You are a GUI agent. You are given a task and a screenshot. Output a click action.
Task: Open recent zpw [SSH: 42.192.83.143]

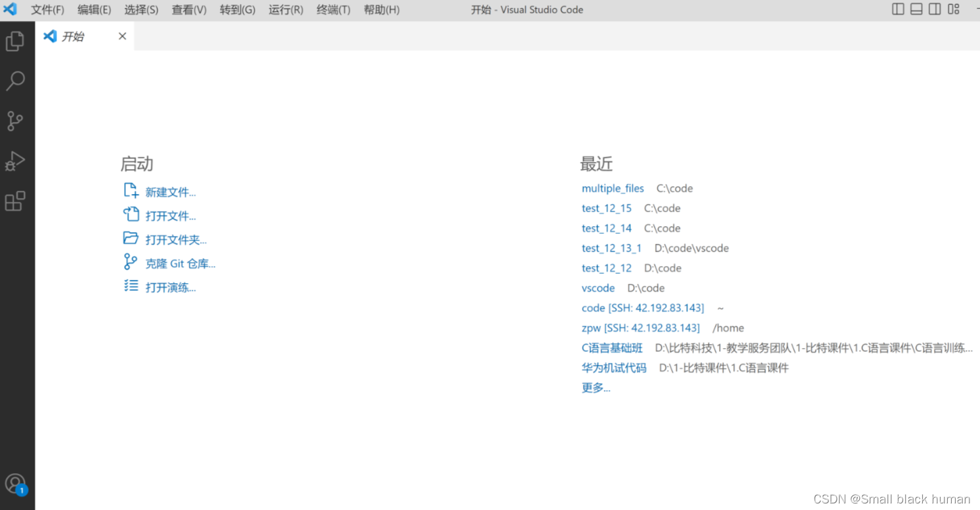[641, 328]
